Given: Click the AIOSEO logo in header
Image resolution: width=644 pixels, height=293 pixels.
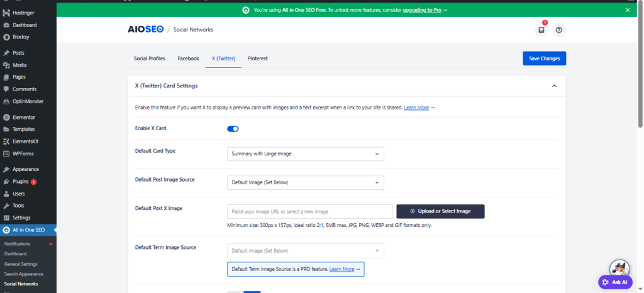Looking at the screenshot, I should [x=146, y=30].
